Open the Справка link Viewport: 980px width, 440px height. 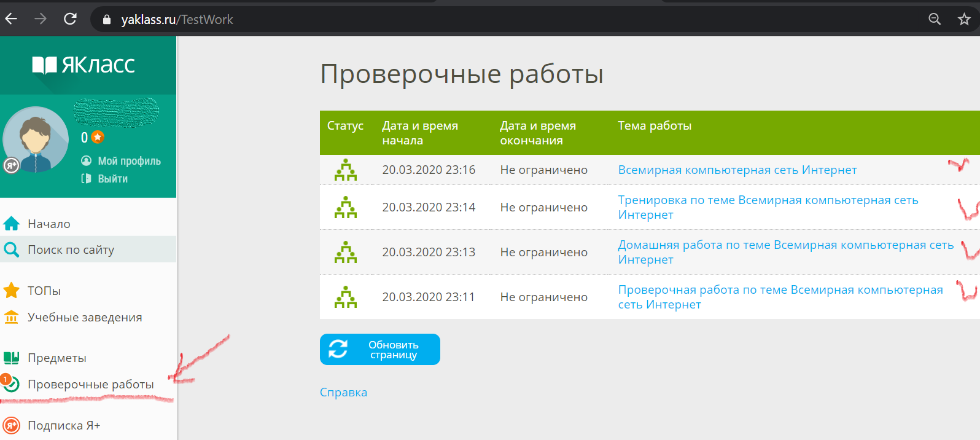coord(343,392)
